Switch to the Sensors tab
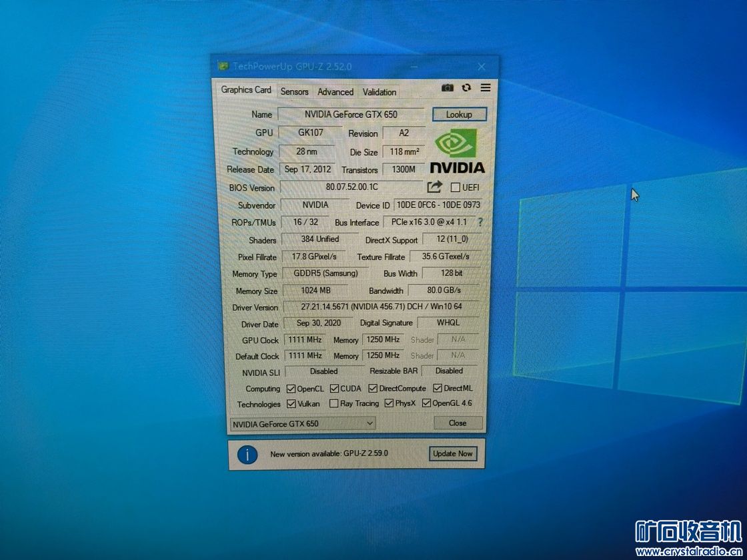This screenshot has width=747, height=560. point(294,91)
